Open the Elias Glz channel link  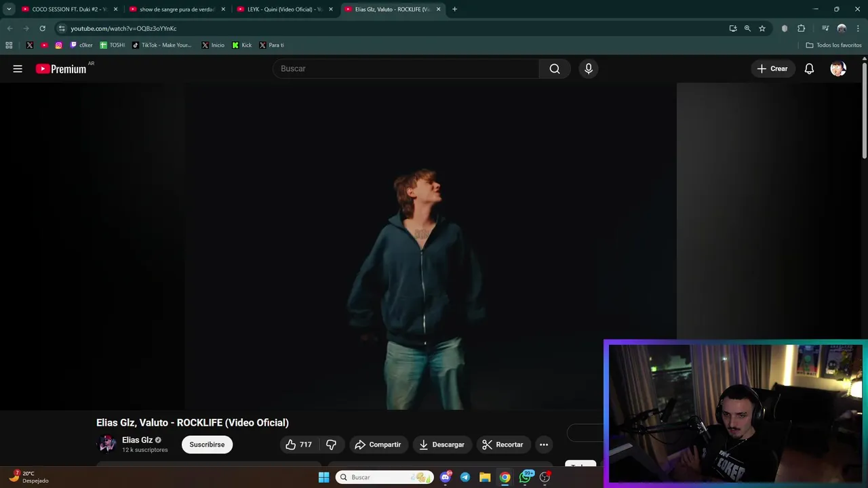pos(137,440)
